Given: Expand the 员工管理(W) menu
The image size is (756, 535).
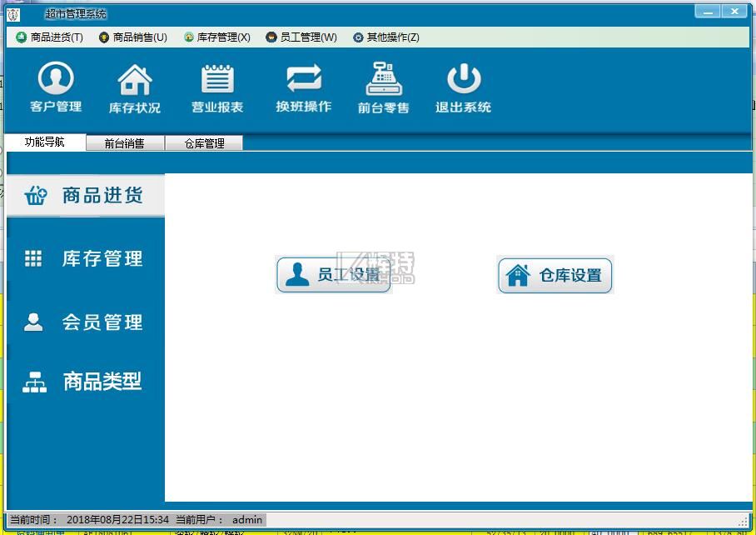Looking at the screenshot, I should (301, 37).
